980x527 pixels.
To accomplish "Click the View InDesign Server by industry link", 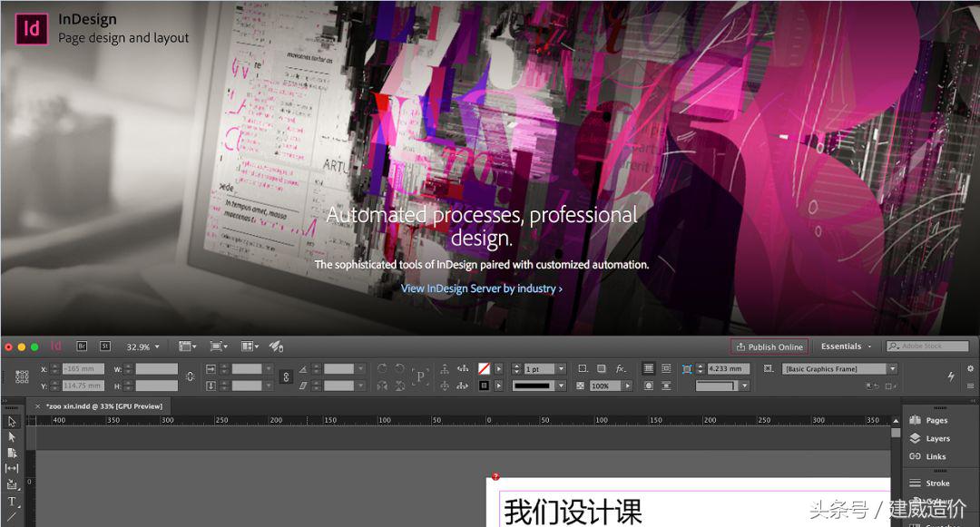I will coord(481,288).
